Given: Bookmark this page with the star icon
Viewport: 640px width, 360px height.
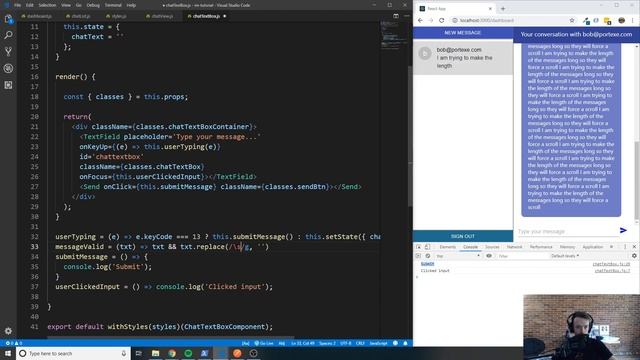Looking at the screenshot, I should [x=572, y=20].
